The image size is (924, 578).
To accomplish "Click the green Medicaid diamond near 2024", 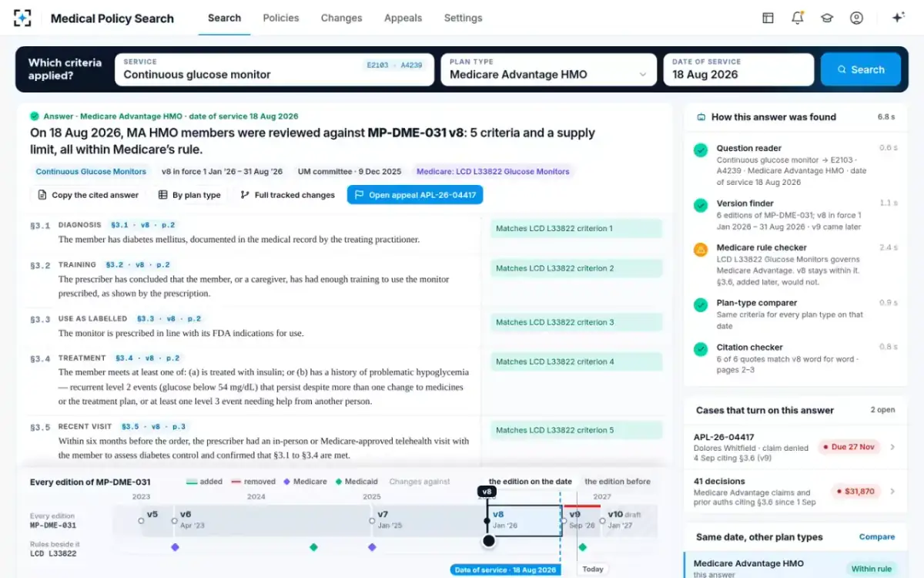I will pyautogui.click(x=313, y=547).
